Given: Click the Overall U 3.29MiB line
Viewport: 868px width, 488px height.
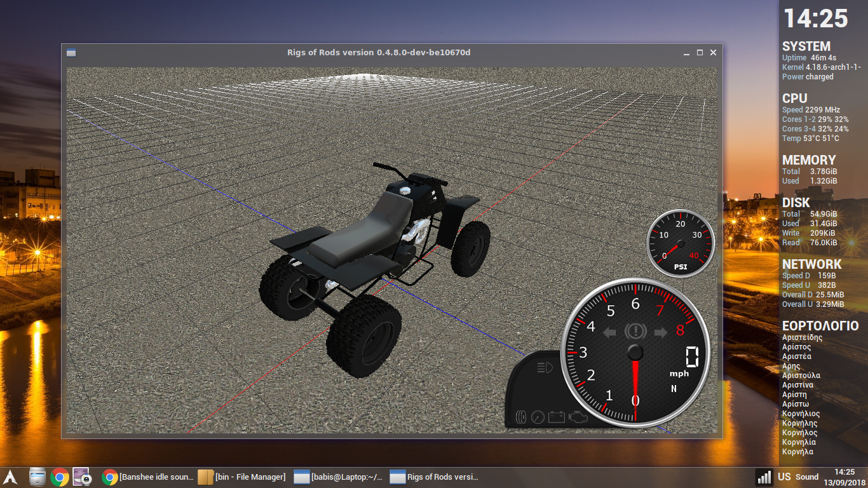Looking at the screenshot, I should pyautogui.click(x=813, y=304).
